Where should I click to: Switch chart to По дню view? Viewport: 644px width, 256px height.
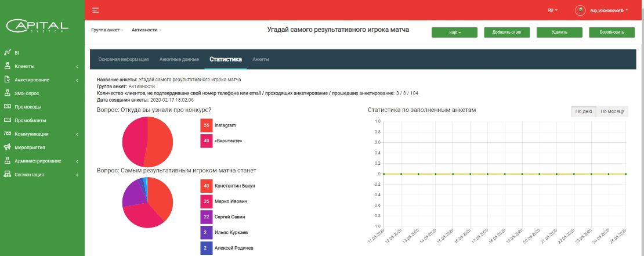(583, 111)
